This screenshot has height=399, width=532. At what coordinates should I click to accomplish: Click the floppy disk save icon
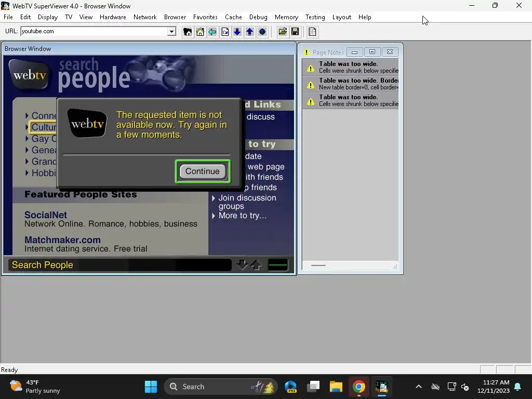point(295,32)
